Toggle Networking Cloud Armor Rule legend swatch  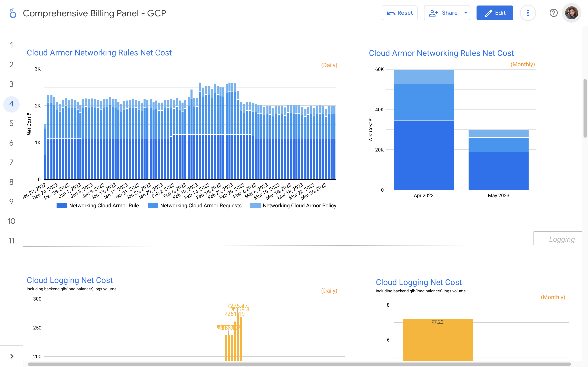coord(62,206)
